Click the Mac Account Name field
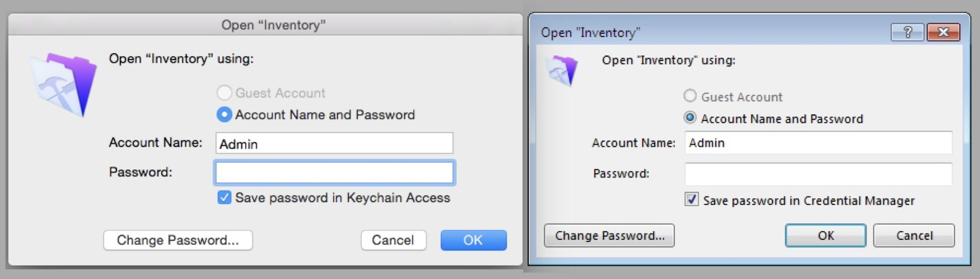 click(x=334, y=143)
